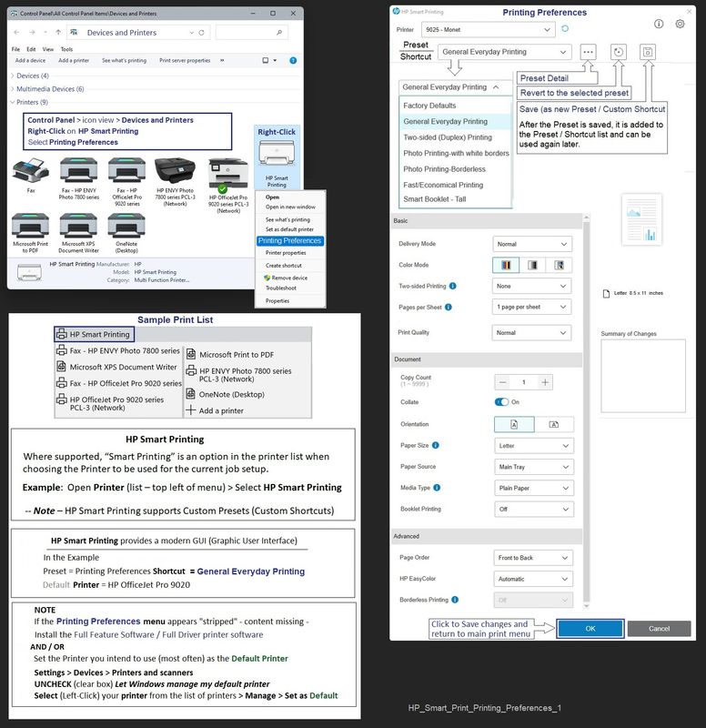
Task: Decrease copy count with minus button
Action: click(503, 382)
